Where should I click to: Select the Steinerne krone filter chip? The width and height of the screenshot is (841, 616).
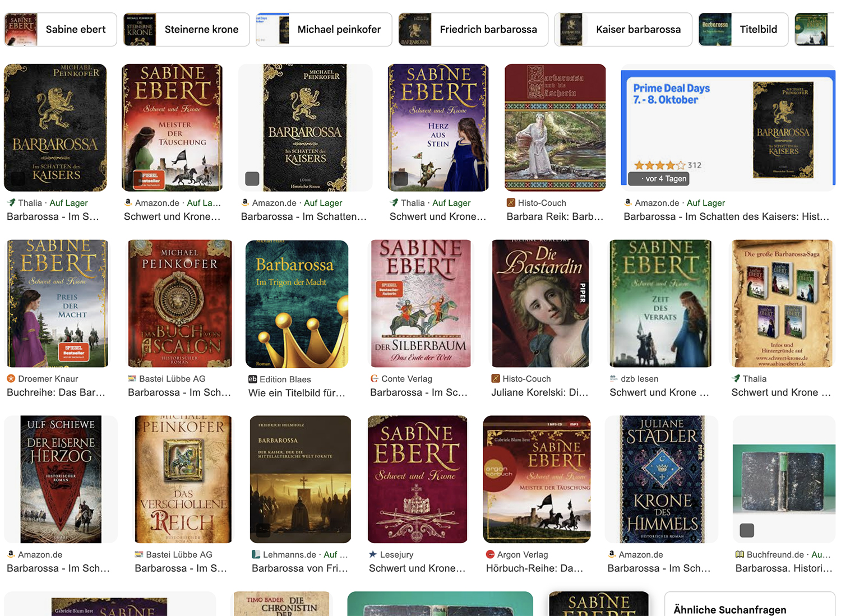click(186, 30)
